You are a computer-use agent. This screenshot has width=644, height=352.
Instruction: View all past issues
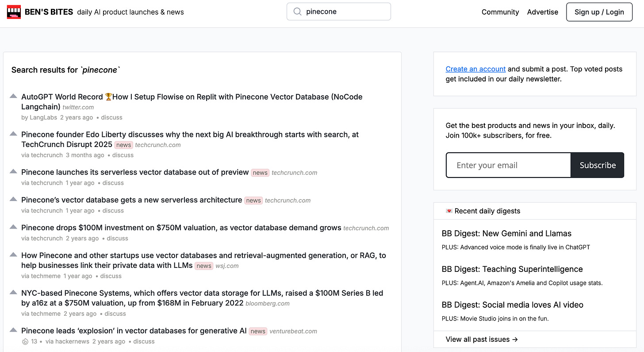pos(482,339)
